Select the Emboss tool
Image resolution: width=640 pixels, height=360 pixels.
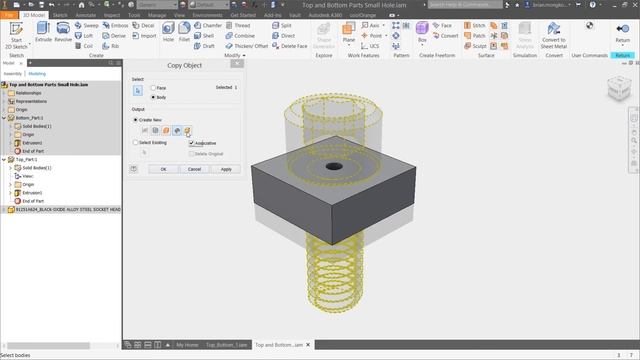pos(116,25)
